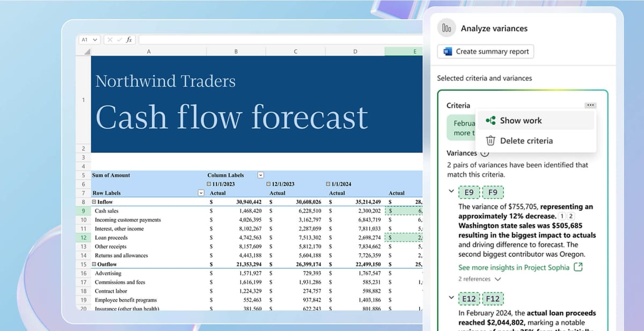The height and width of the screenshot is (331, 644).
Task: Click the Loan proceeds row label
Action: (x=111, y=238)
